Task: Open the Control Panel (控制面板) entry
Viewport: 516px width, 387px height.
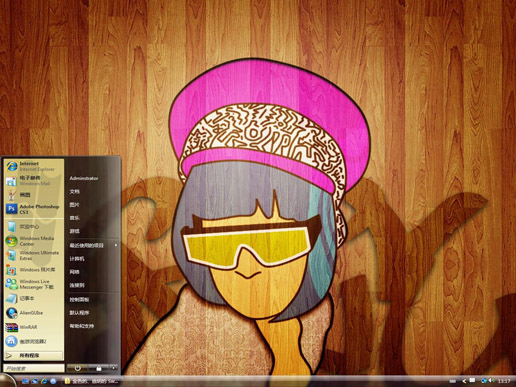Action: pyautogui.click(x=79, y=299)
